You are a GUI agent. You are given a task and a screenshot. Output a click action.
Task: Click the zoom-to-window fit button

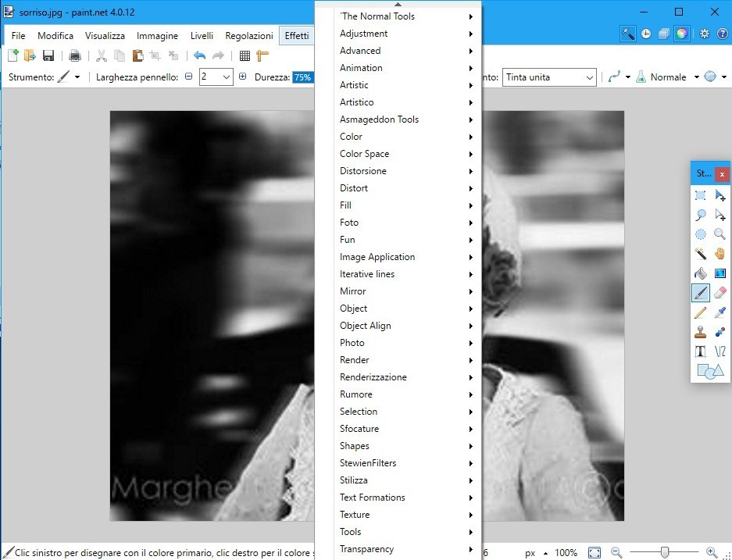[x=595, y=552]
